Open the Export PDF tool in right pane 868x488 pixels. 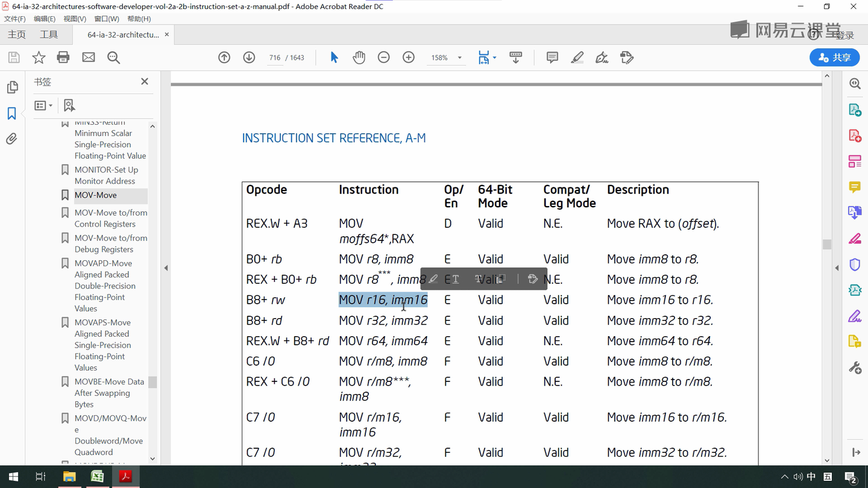(x=855, y=110)
